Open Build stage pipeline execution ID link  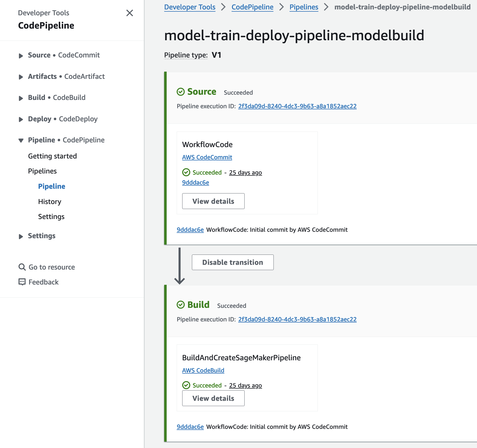point(297,319)
